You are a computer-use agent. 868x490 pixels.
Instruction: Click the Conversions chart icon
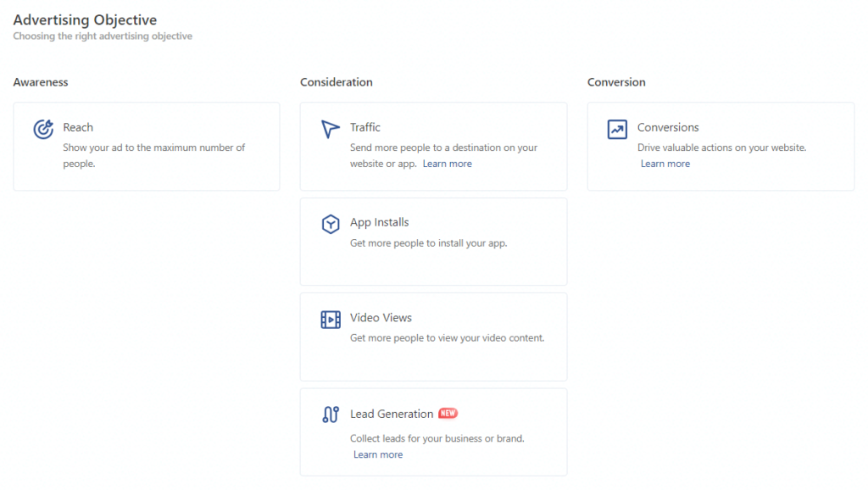(x=617, y=129)
